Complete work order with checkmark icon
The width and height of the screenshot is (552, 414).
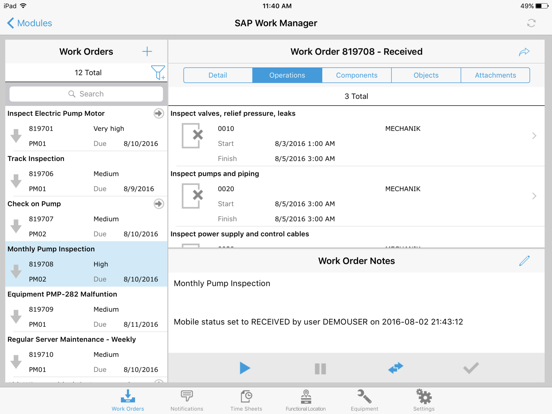[471, 368]
